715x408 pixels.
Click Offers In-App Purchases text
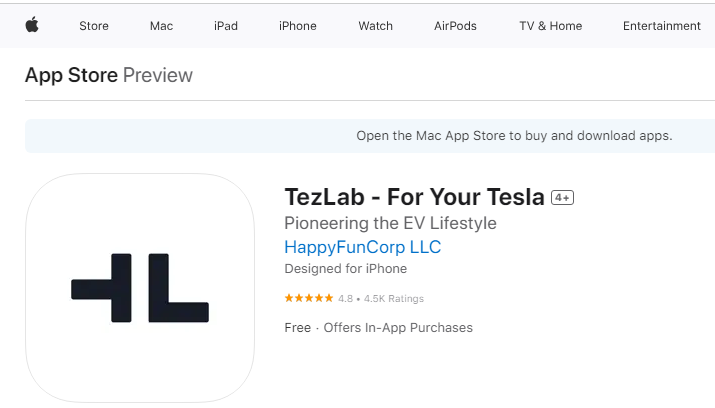pos(398,328)
